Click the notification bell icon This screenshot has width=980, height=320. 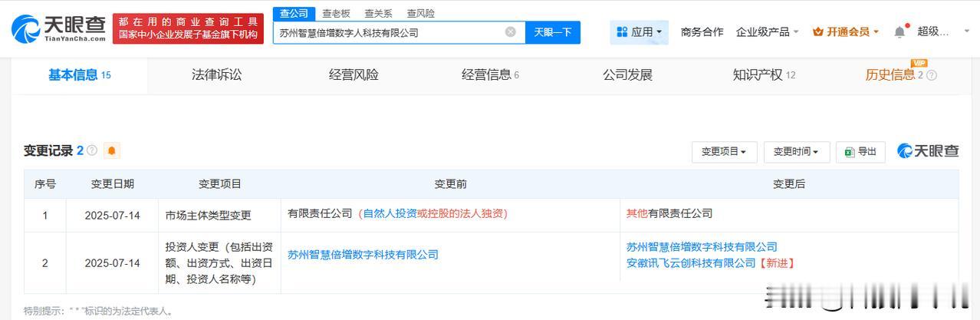tap(899, 31)
